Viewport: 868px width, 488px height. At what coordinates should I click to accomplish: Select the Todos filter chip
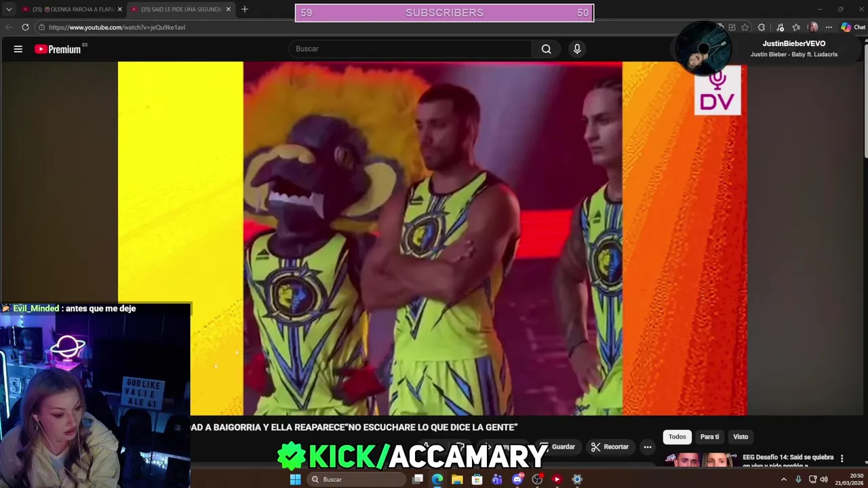tap(677, 436)
